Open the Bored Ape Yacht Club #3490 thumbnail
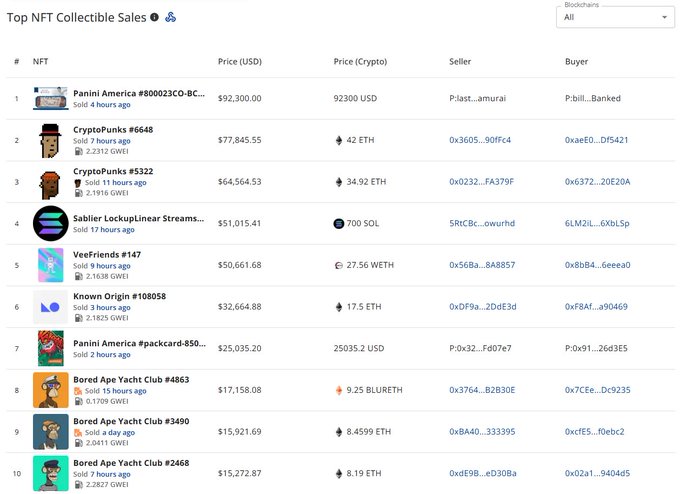This screenshot has width=680, height=494. click(x=51, y=432)
